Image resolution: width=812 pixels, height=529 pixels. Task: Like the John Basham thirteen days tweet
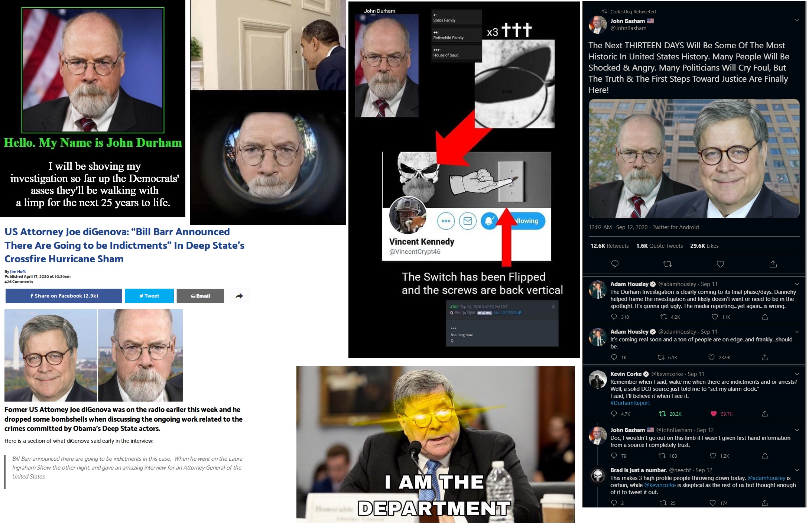[x=720, y=264]
